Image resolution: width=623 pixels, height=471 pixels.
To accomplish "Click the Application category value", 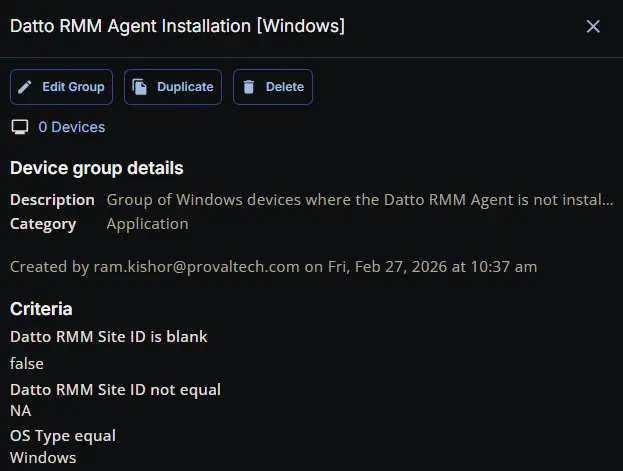I will pos(147,224).
